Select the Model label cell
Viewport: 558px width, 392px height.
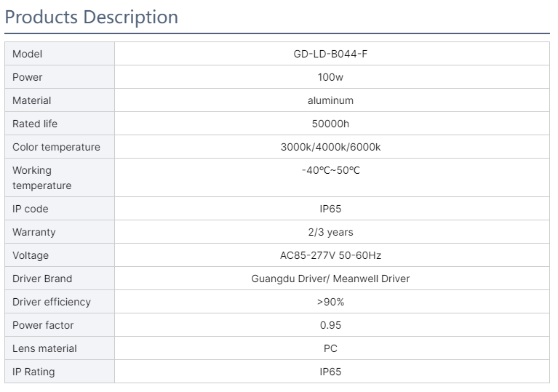coord(60,54)
